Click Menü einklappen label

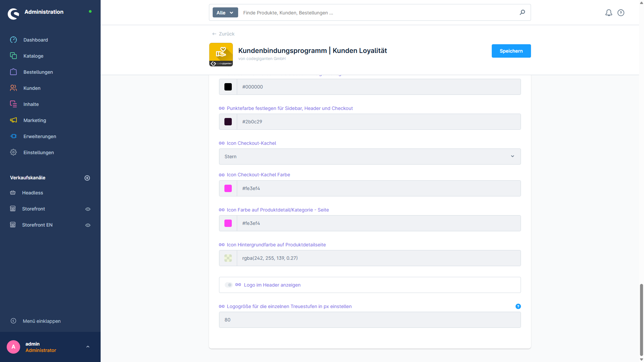coord(42,321)
